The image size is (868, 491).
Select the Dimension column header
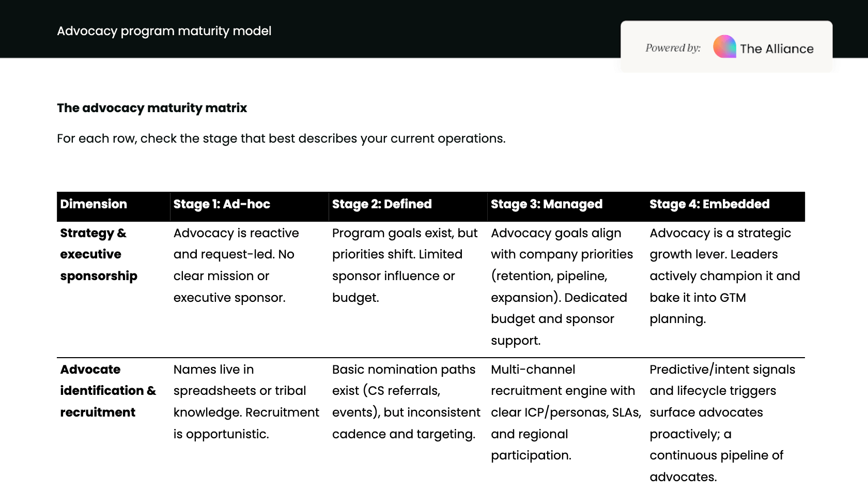[94, 204]
